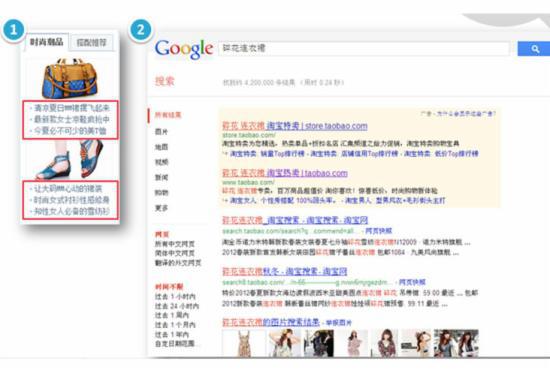The width and height of the screenshot is (550, 370).
Task: Open sitelink 淘宝男人 型男风衣
Action: pyautogui.click(x=395, y=201)
